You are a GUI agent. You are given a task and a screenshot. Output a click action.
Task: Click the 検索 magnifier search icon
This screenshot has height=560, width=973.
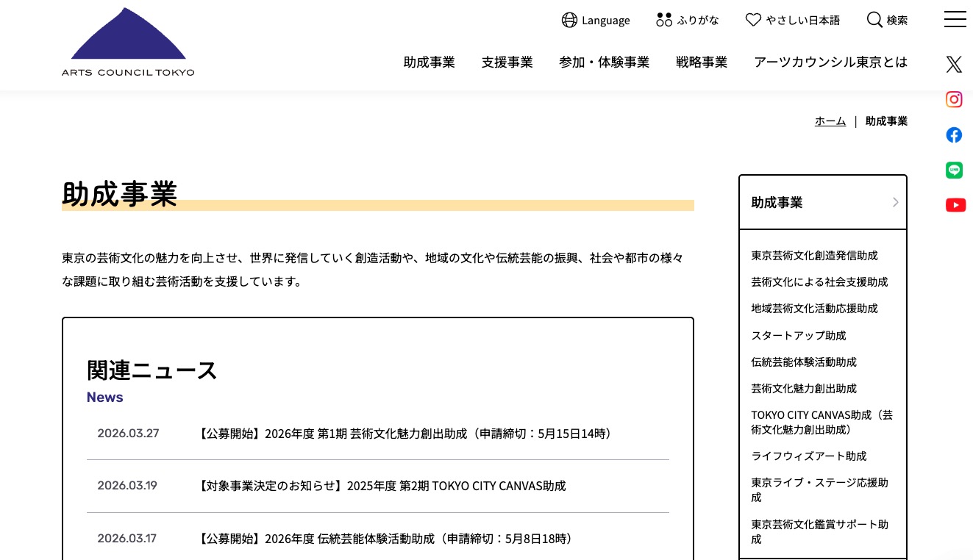coord(874,20)
